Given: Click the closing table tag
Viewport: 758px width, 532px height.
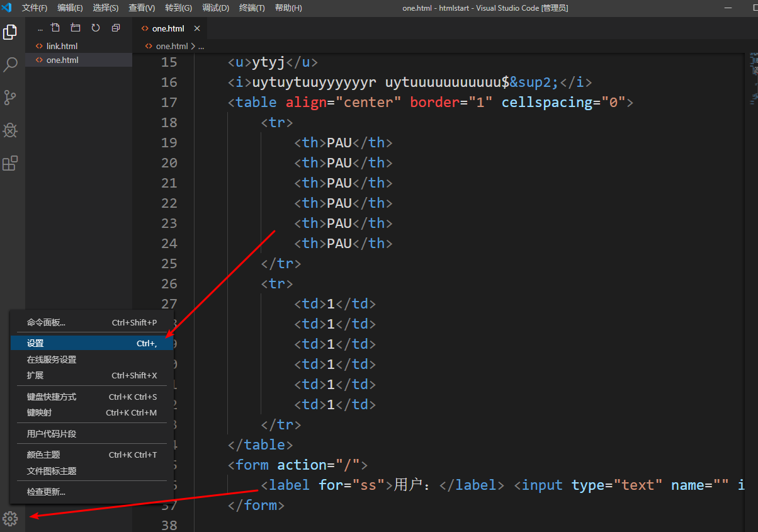Looking at the screenshot, I should coord(261,444).
